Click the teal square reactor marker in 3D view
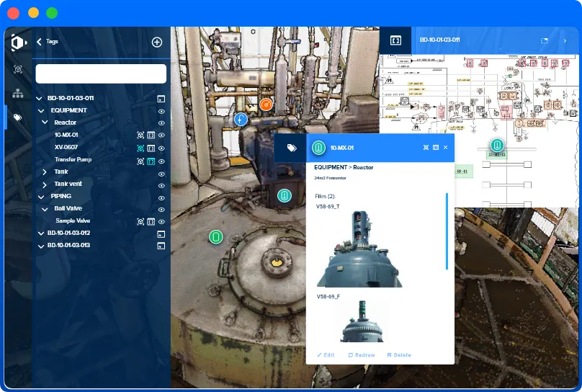 tap(285, 195)
